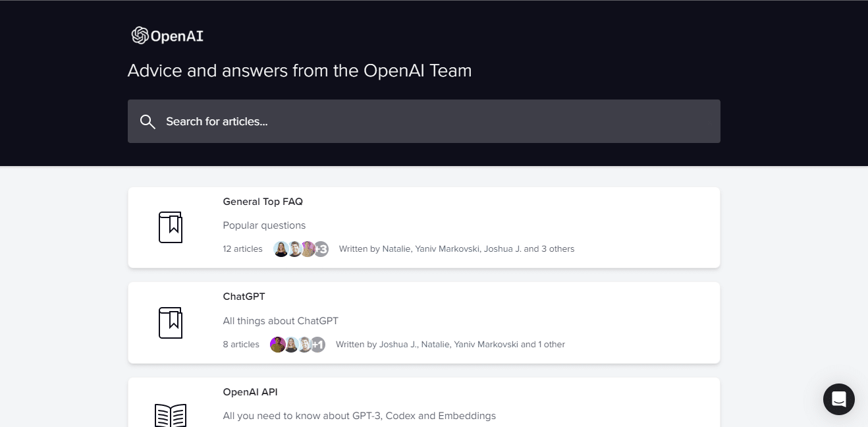Click first author avatar in General Top FAQ
868x427 pixels.
coord(281,249)
